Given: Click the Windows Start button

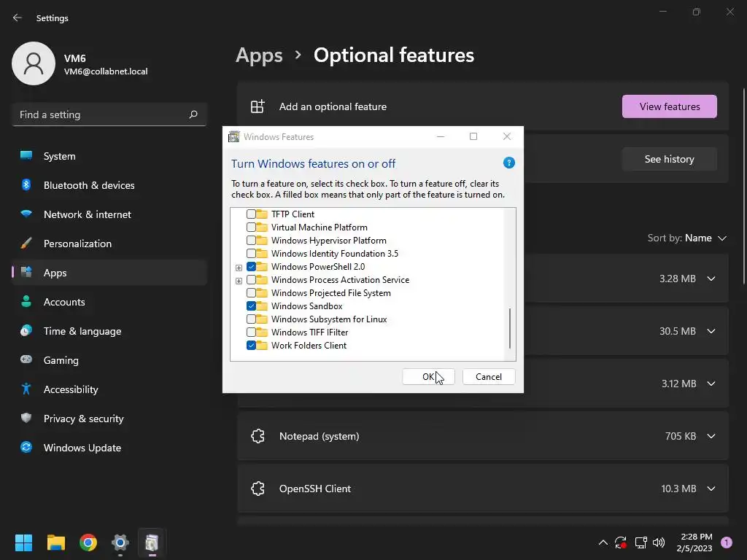Looking at the screenshot, I should (x=24, y=542).
